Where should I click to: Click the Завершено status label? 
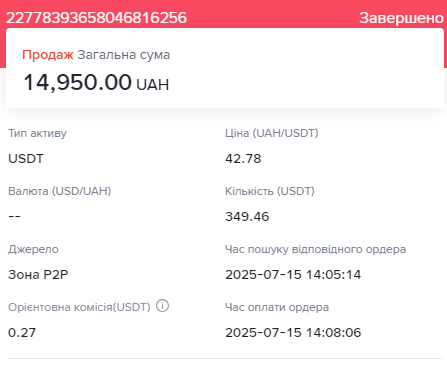(402, 18)
